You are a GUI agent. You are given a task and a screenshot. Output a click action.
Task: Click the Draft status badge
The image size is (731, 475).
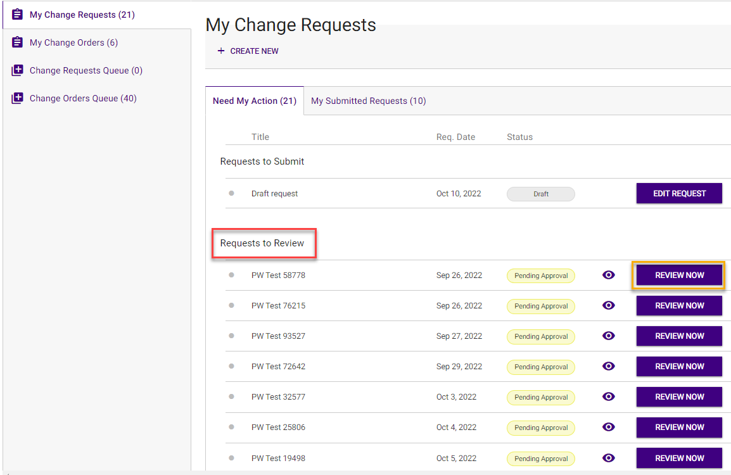point(540,194)
